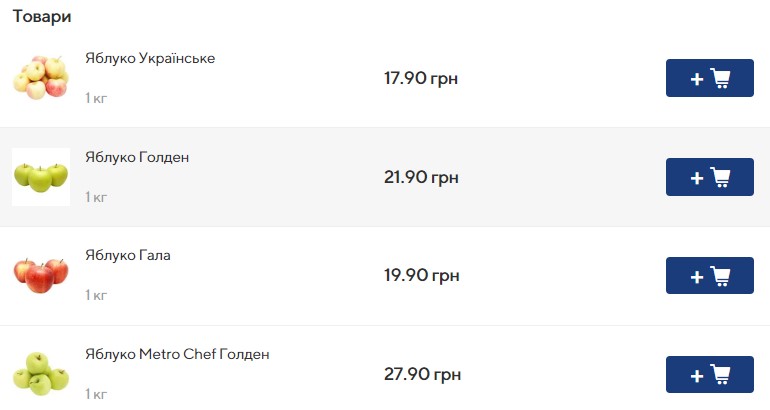This screenshot has width=770, height=410.
Task: Add Яблуко Голден to cart
Action: point(709,177)
